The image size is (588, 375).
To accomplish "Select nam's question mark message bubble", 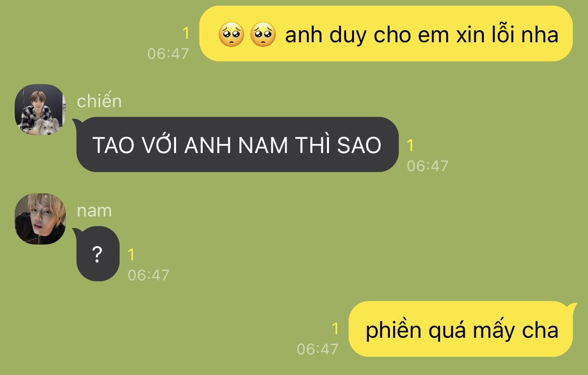I will point(97,254).
